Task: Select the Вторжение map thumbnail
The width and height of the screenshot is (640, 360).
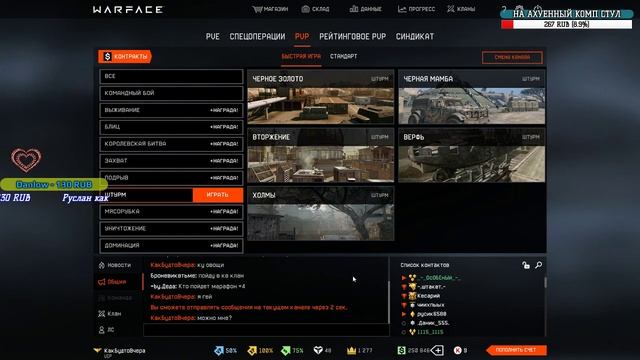Action: point(321,156)
